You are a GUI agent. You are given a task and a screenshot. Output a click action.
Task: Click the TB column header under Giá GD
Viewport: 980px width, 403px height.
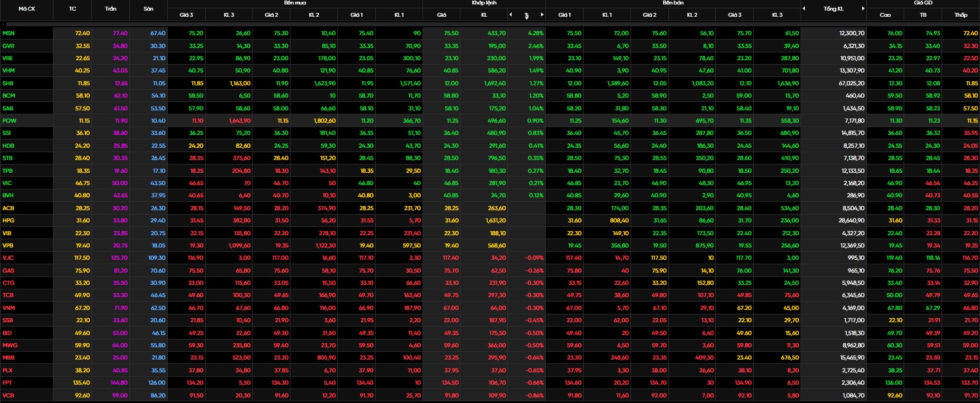pyautogui.click(x=923, y=15)
